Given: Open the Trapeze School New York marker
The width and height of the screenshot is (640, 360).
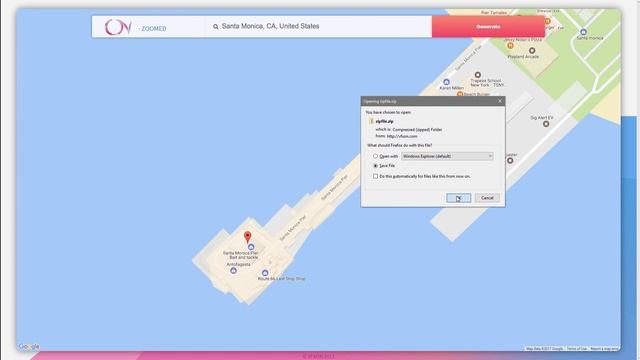Looking at the screenshot, I should (478, 75).
